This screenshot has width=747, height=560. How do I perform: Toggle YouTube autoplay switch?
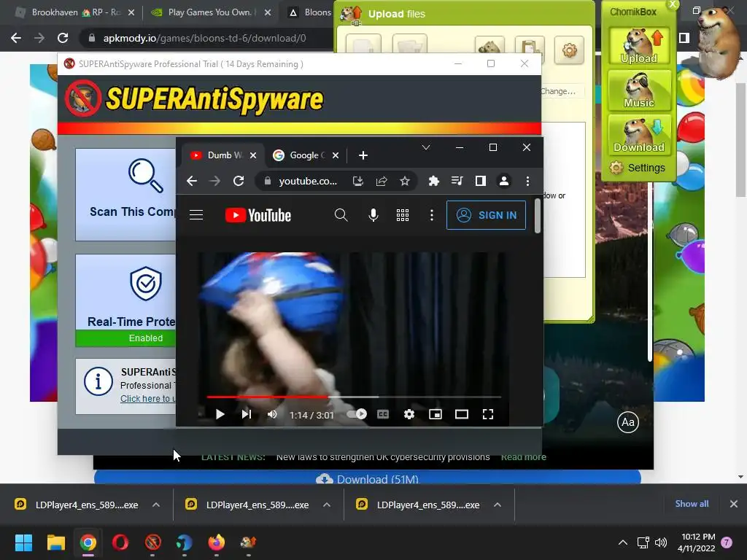coord(356,414)
